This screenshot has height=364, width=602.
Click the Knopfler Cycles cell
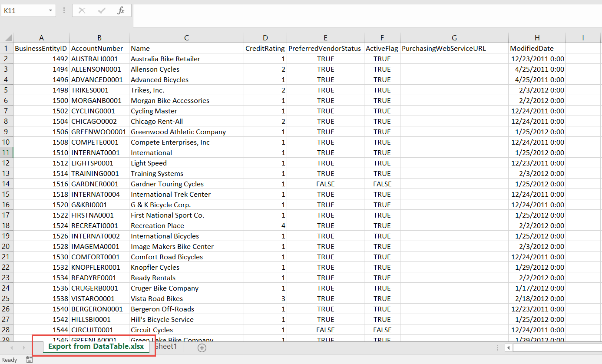(x=186, y=267)
